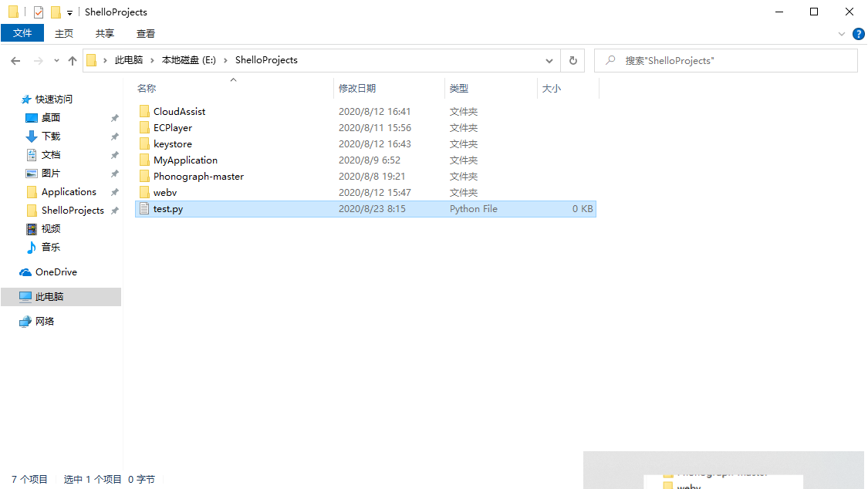Go up one folder level
The image size is (868, 489).
point(73,61)
